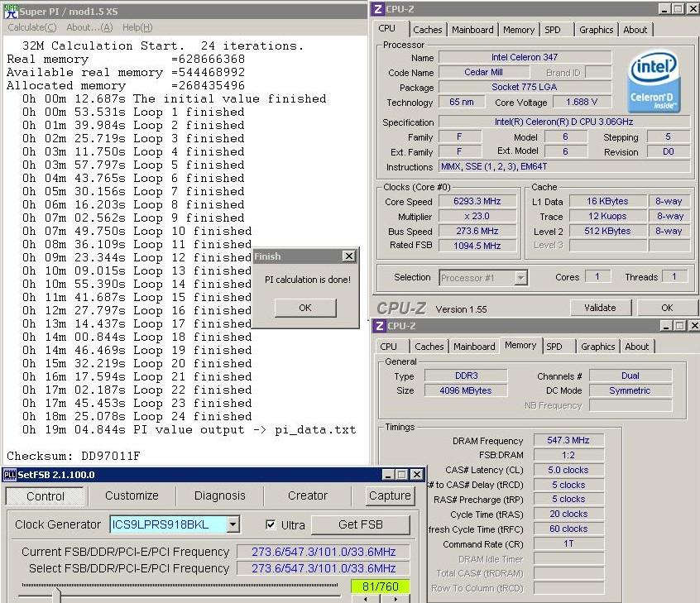Click the Core Voltage 1.688 V field
The width and height of the screenshot is (700, 603).
[x=582, y=102]
